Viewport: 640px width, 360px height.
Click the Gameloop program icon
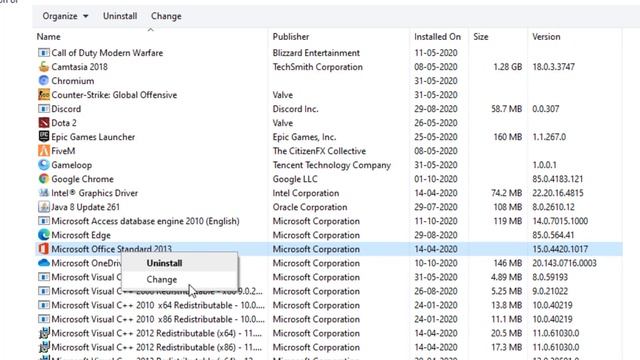point(44,165)
